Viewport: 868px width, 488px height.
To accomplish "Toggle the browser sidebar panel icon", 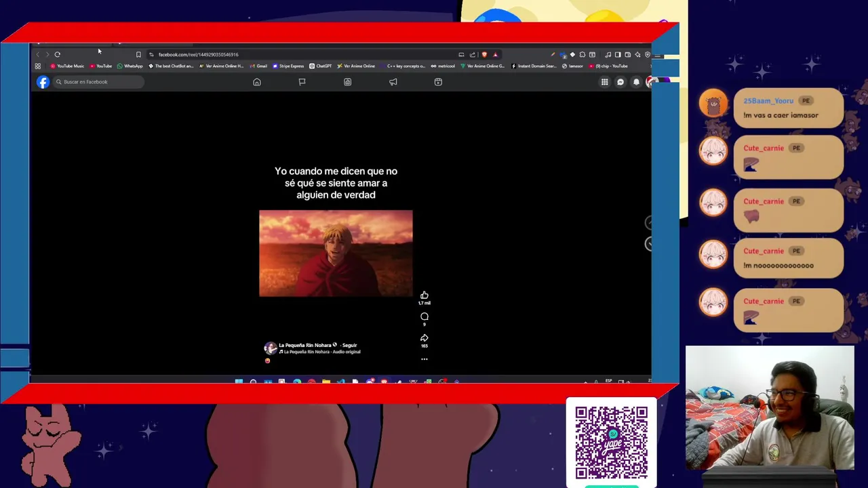I will [618, 54].
